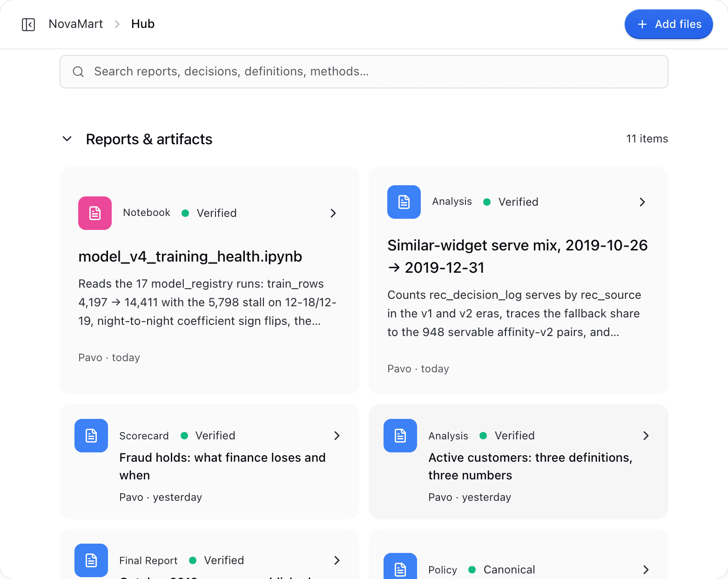Click the summary starting "Counts rec_decision_log serves"
728x579 pixels.
click(x=514, y=314)
